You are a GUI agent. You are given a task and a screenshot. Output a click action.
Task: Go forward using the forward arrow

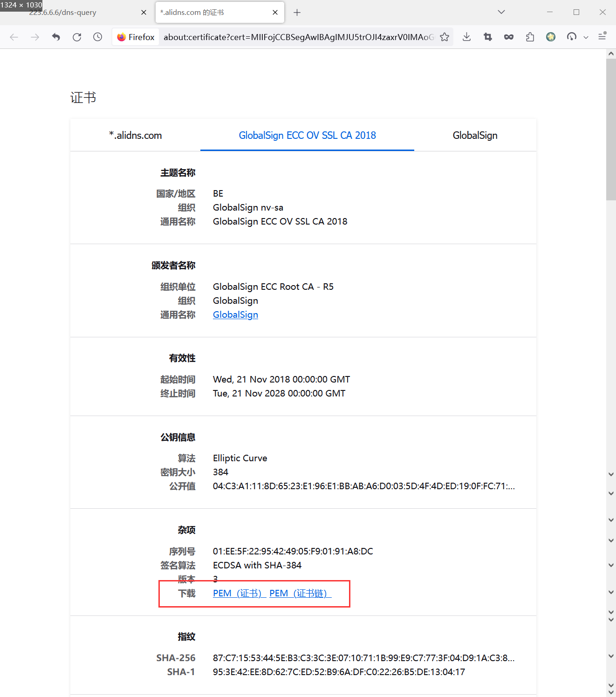coord(35,37)
